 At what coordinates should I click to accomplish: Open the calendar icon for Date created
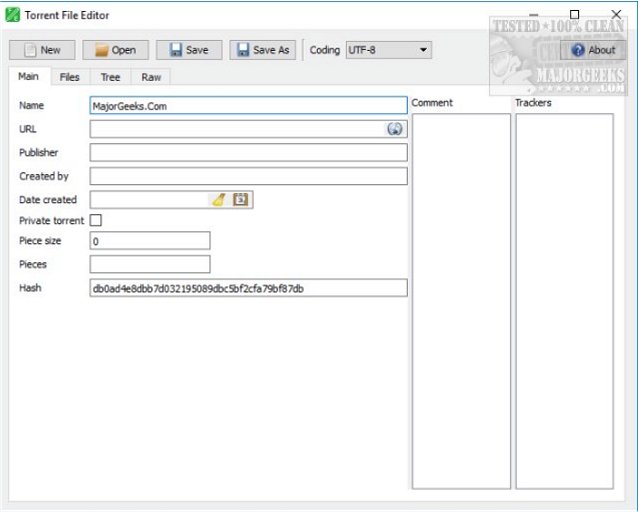point(240,200)
